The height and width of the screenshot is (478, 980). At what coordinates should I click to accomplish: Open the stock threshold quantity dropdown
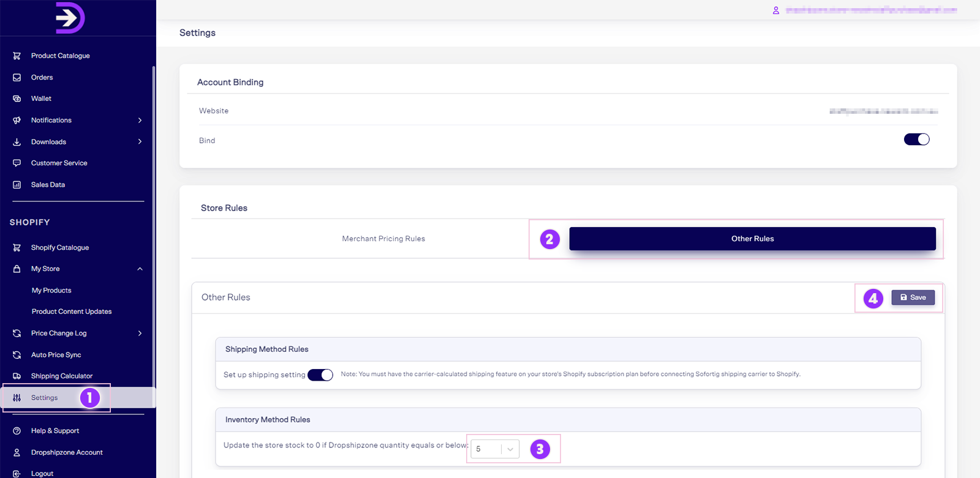tap(496, 449)
